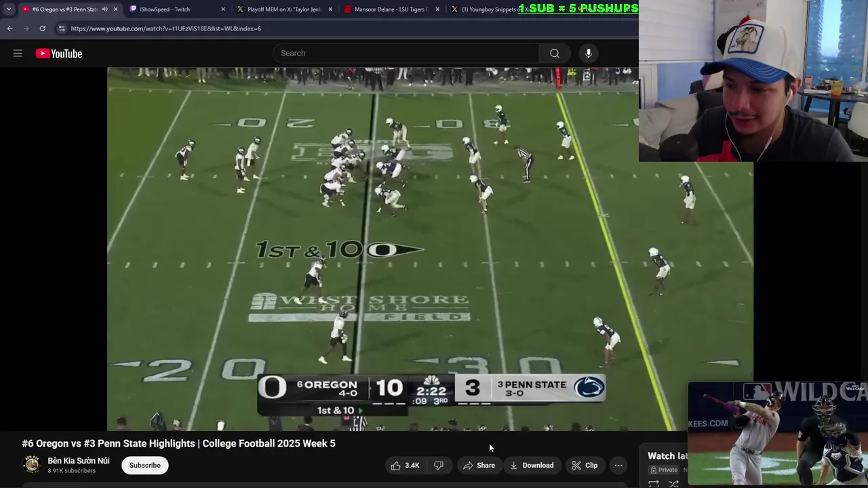The height and width of the screenshot is (488, 868).
Task: Click the video title text
Action: 178,443
